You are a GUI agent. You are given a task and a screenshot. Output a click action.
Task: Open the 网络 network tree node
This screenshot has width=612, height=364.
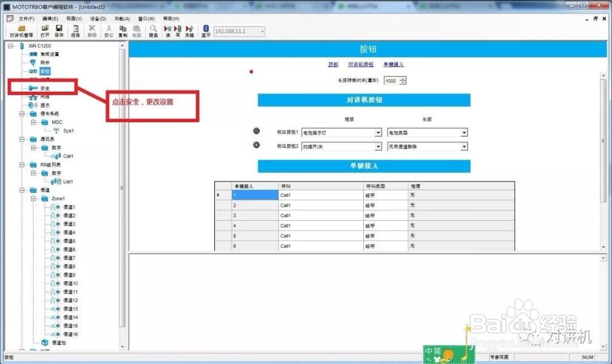pyautogui.click(x=45, y=97)
